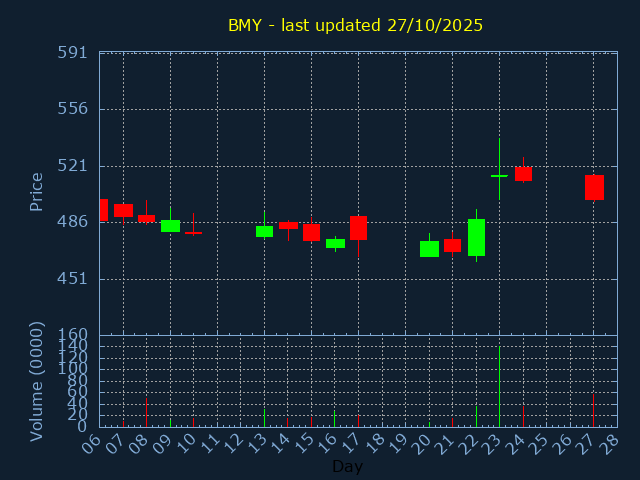Click the green candlestick on day 16
Screen dimensions: 640x480
click(335, 243)
